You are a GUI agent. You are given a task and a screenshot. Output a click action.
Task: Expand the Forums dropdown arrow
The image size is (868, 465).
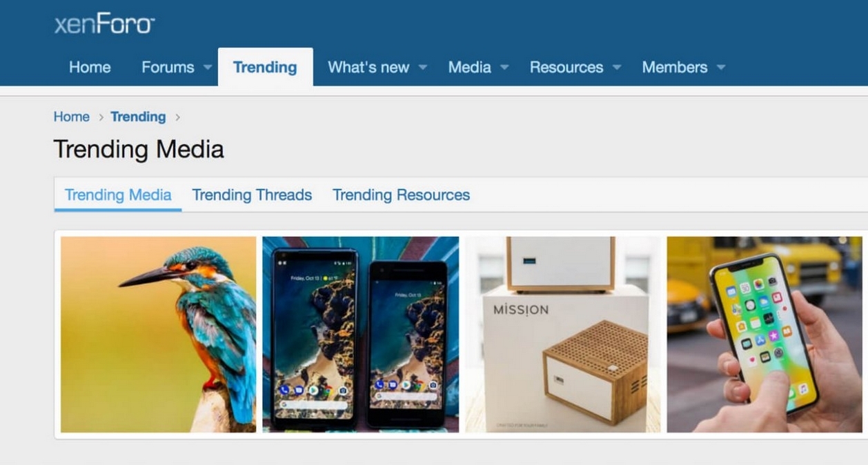(208, 68)
